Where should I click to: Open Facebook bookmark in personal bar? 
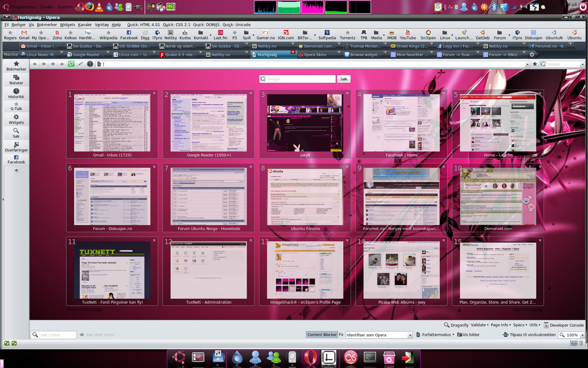pos(129,35)
